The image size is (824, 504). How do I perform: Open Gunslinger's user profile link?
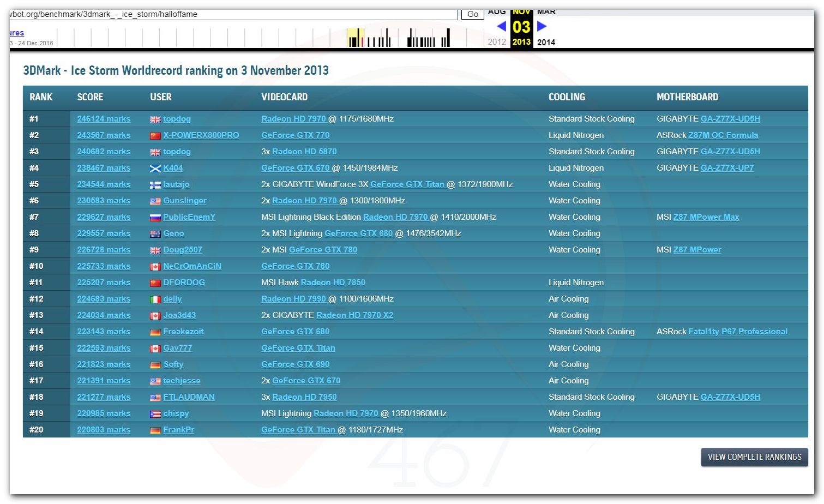coord(185,201)
